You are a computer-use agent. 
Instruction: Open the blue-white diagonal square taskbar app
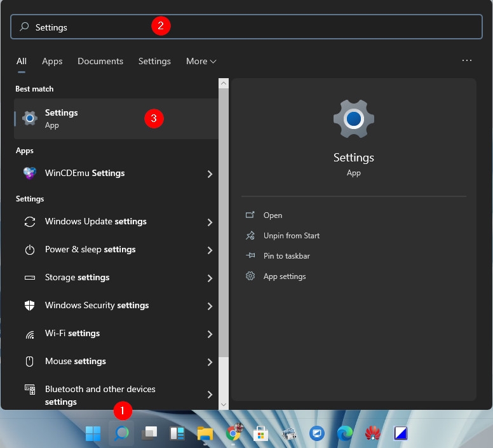pos(400,433)
